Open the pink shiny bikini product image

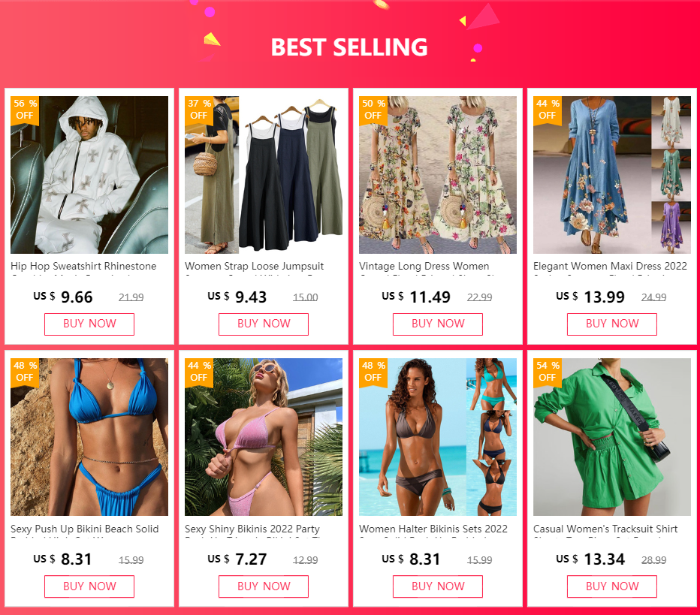click(x=264, y=437)
